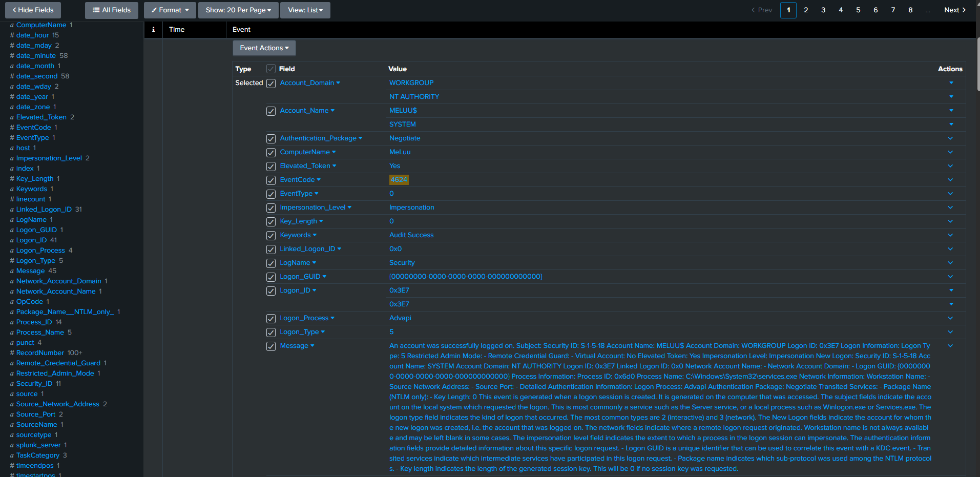
Task: Expand the Linked_Logon_ID field menu
Action: [x=310, y=249]
